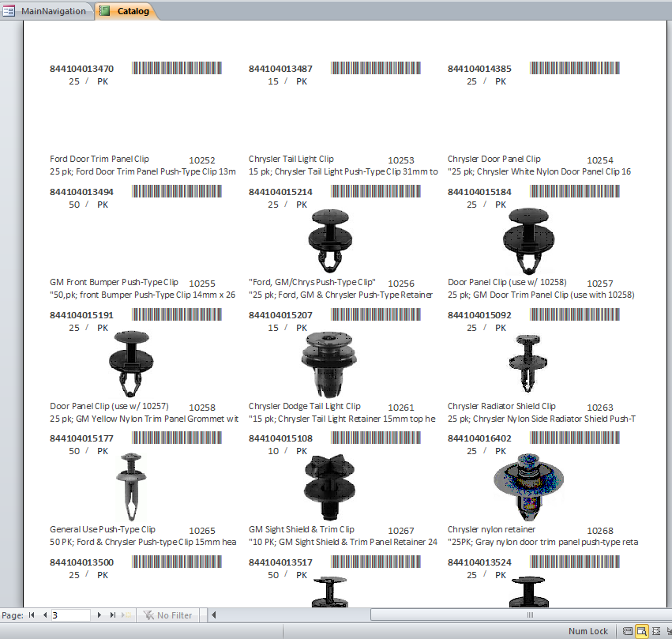672x639 pixels.
Task: Click the Chrysler Radiator Shield Clip image
Action: coord(528,363)
